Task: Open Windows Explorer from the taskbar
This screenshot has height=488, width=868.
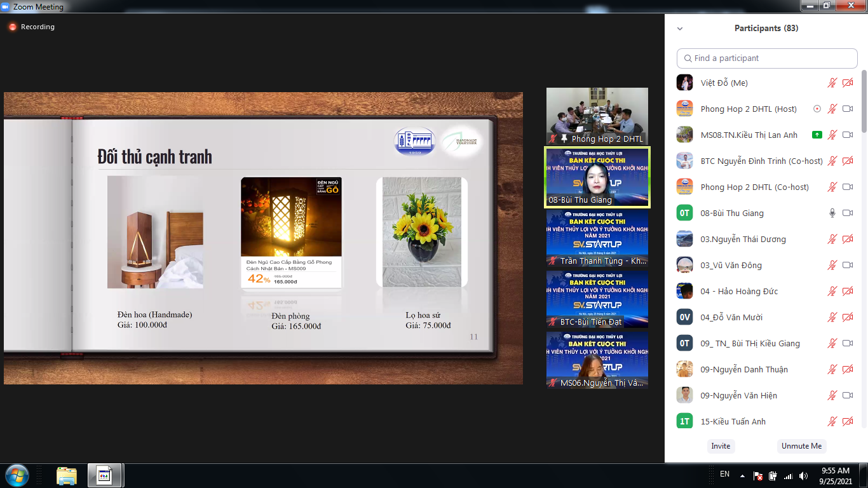Action: click(x=67, y=475)
